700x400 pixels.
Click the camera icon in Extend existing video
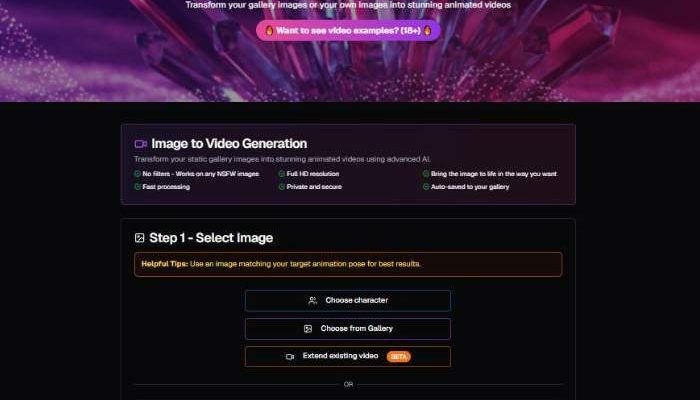(290, 357)
